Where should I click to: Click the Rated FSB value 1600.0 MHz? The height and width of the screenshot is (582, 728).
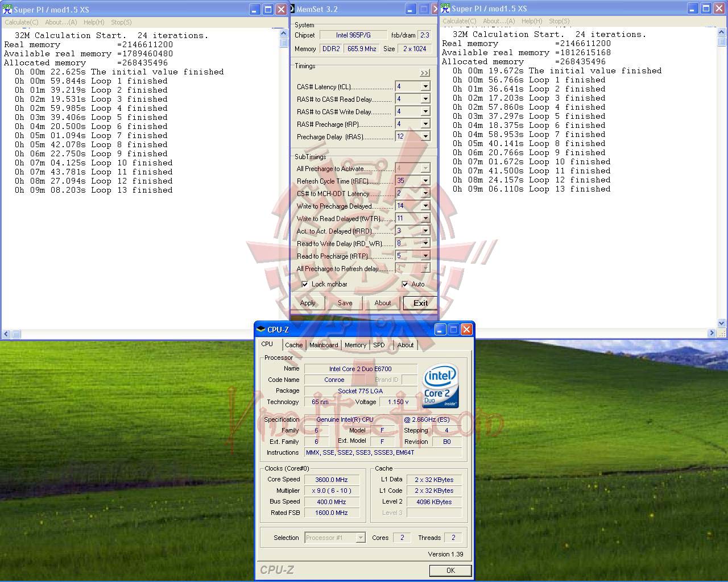point(332,513)
